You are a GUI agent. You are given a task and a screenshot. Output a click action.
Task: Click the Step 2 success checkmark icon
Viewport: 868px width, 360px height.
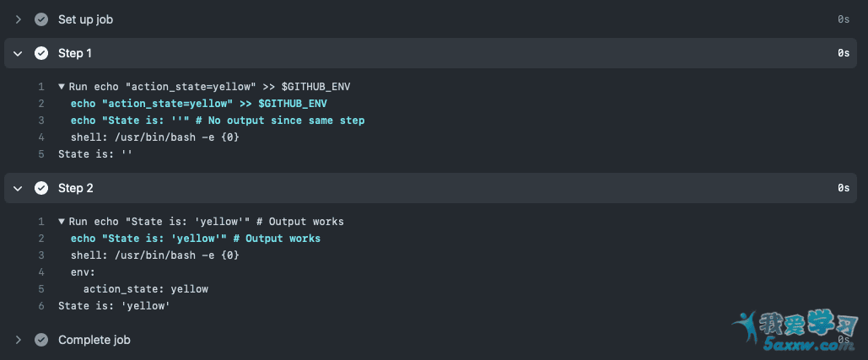(40, 188)
